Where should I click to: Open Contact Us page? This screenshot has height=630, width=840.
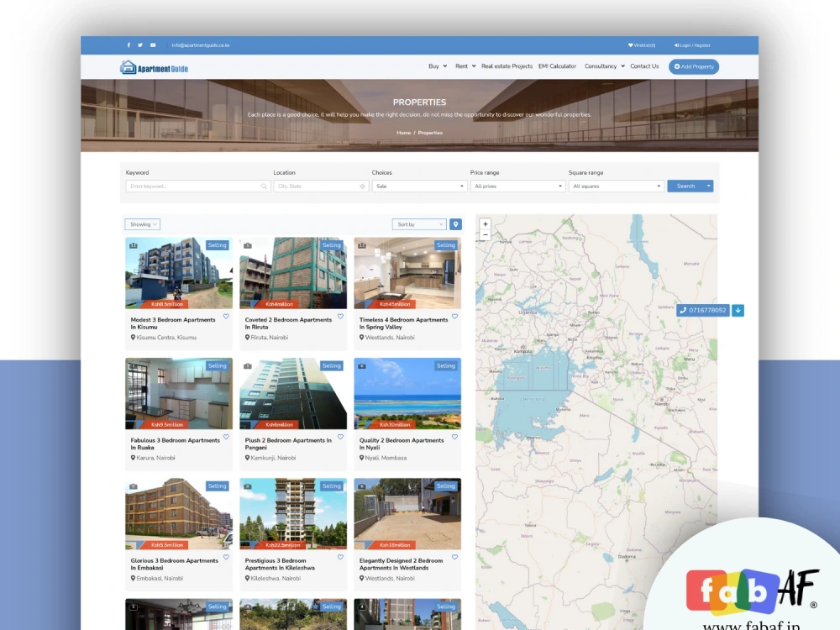tap(644, 66)
